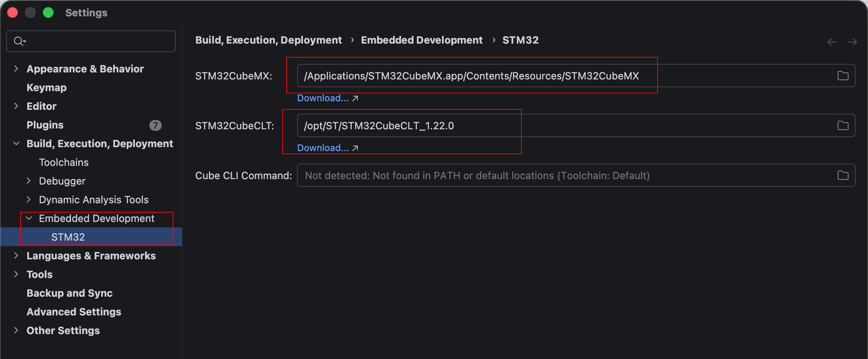Screen dimensions: 868x359
Task: Click the Cube CLI Command: label
Action: pos(243,176)
